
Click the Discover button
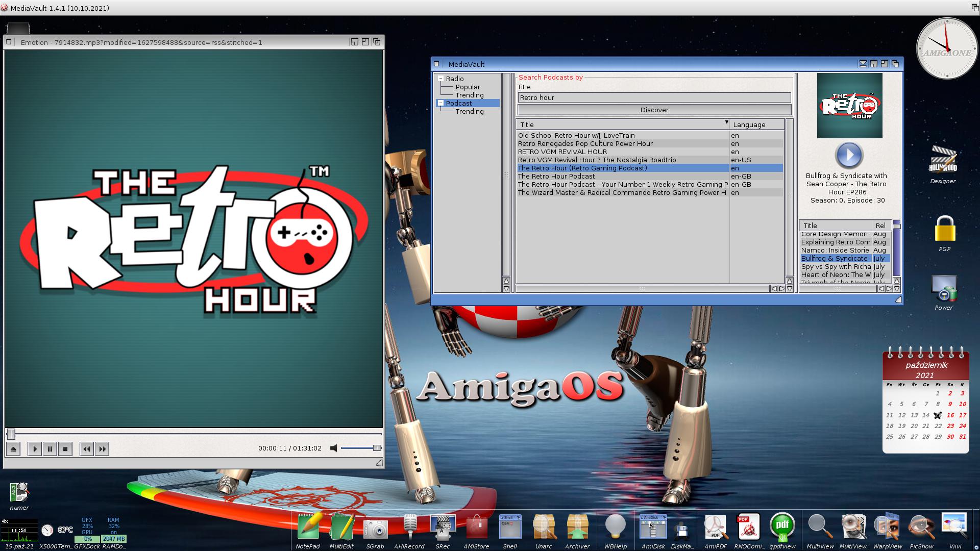pos(654,110)
